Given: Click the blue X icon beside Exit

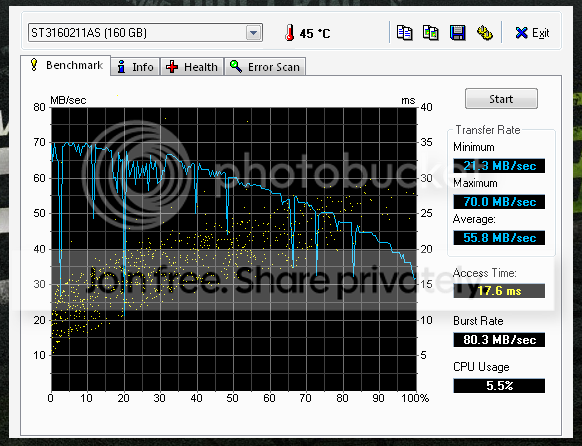Looking at the screenshot, I should pyautogui.click(x=521, y=33).
